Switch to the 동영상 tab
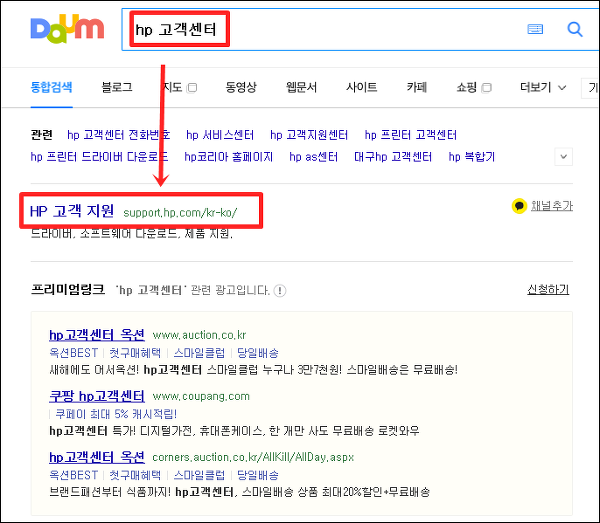This screenshot has width=600, height=523. tap(241, 87)
